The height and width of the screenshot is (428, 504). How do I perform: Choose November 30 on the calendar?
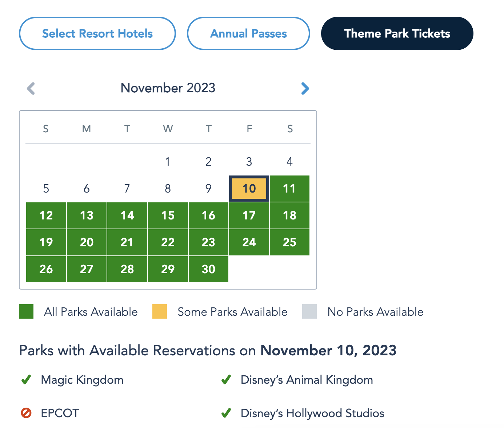[x=208, y=269]
